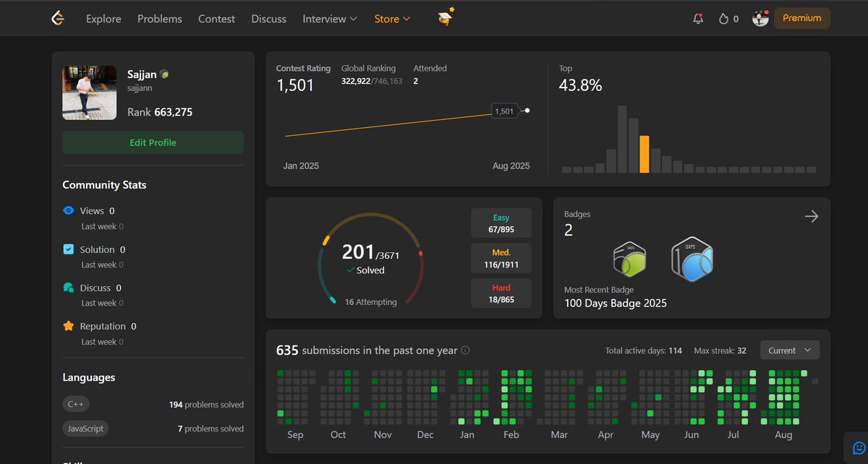Open the Current year dropdown
This screenshot has height=464, width=868.
tap(790, 351)
